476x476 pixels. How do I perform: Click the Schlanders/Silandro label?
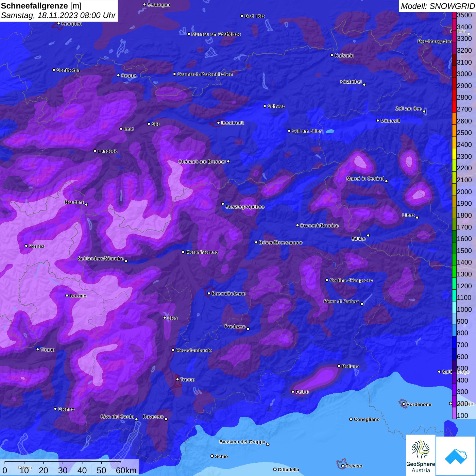click(x=101, y=258)
